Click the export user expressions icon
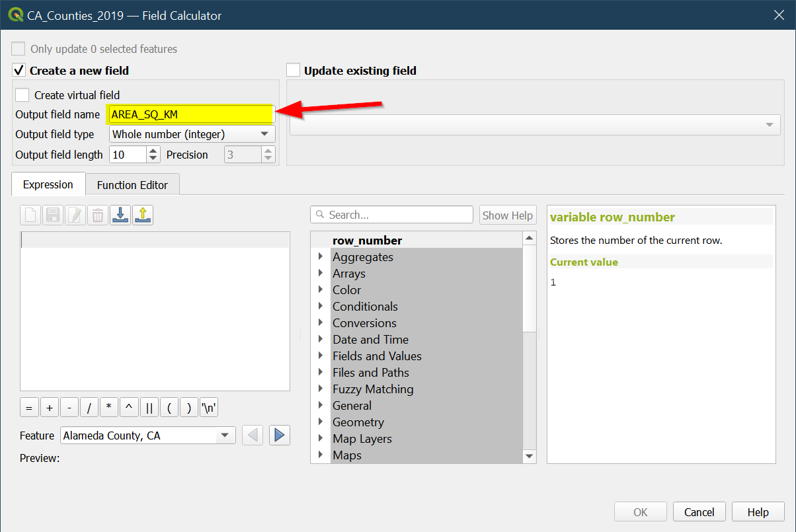796x532 pixels. coord(143,215)
